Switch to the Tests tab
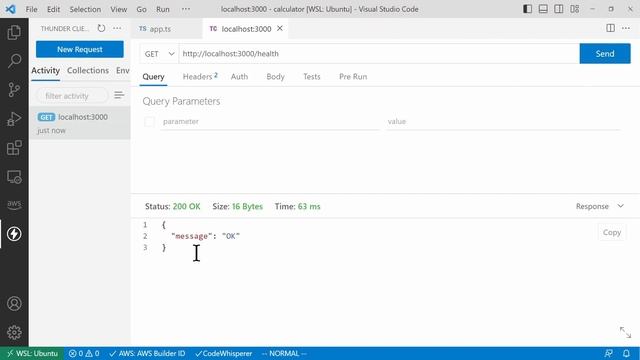Viewport: 640px width, 360px height. tap(312, 76)
